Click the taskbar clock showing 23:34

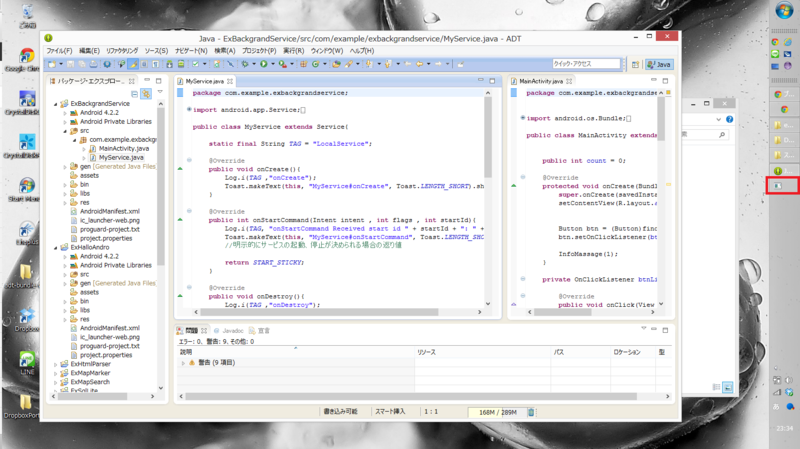tap(785, 428)
